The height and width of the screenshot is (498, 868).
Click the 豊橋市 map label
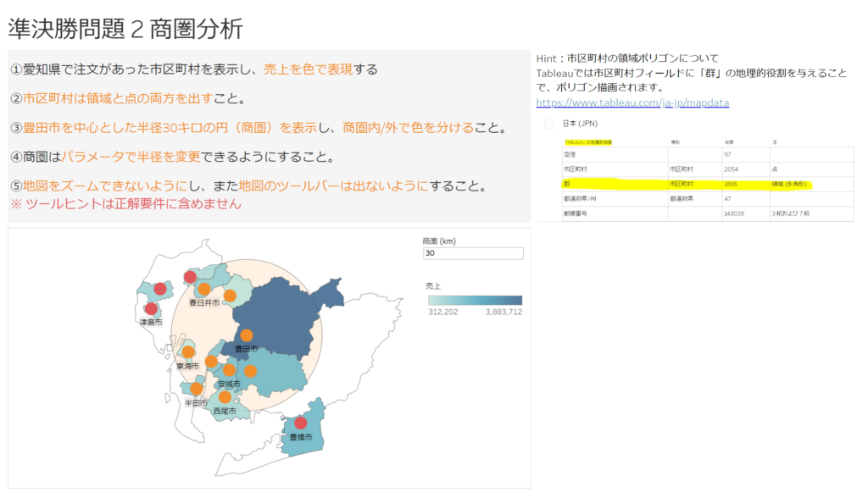301,437
